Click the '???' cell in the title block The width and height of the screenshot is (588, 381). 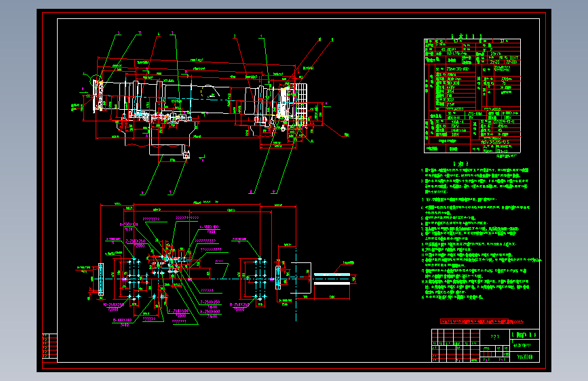tap(495, 337)
